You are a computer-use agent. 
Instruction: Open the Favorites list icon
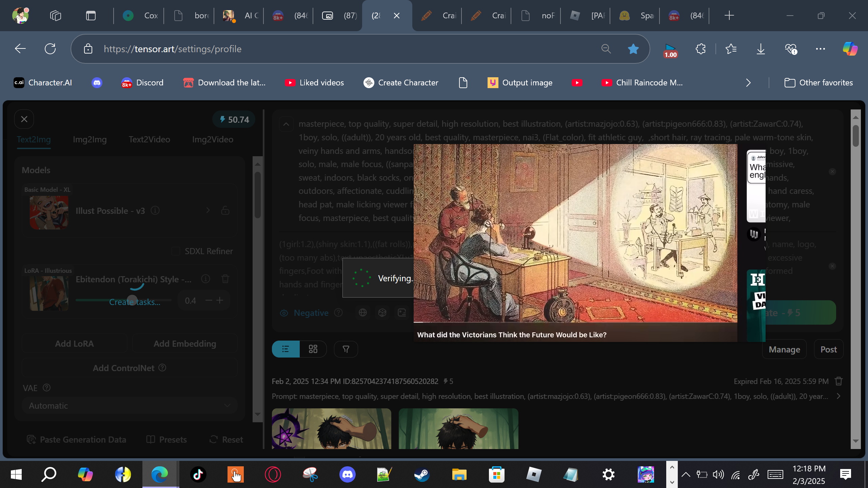(731, 49)
